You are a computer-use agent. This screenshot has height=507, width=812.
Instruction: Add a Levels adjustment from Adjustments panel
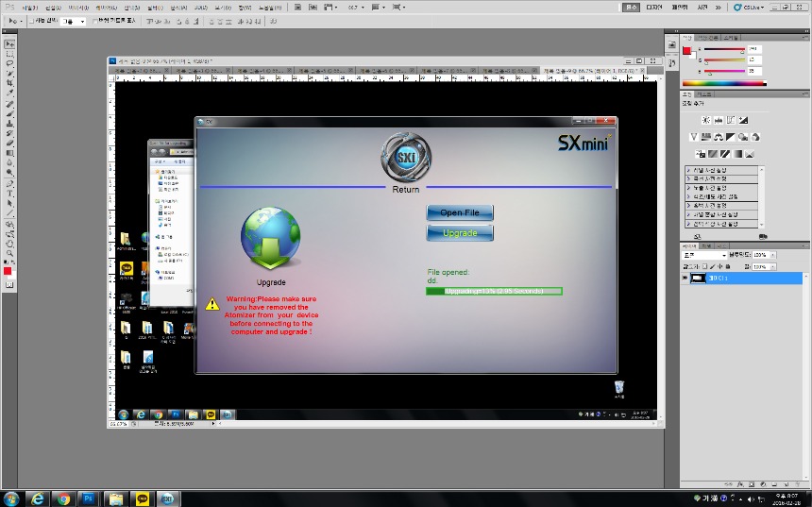pos(719,120)
